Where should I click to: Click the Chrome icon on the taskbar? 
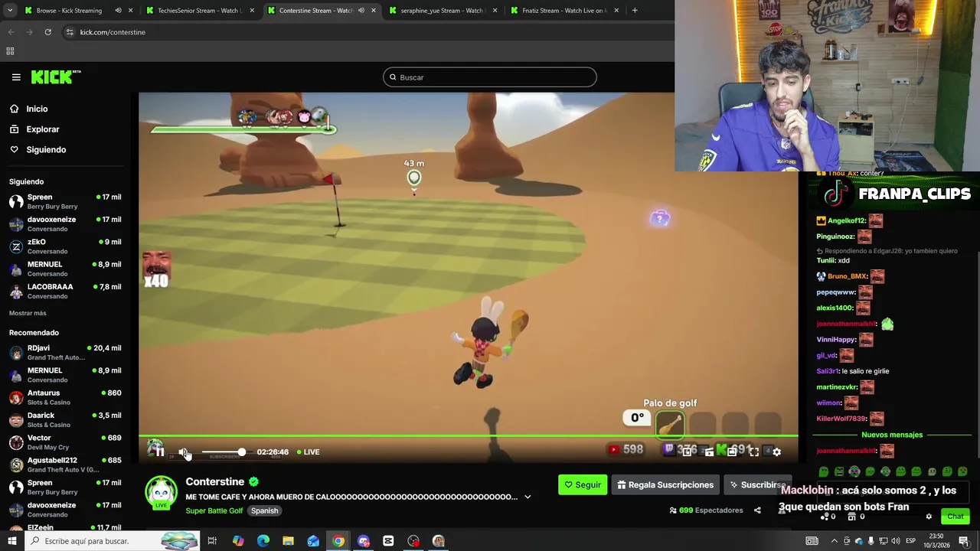[338, 541]
